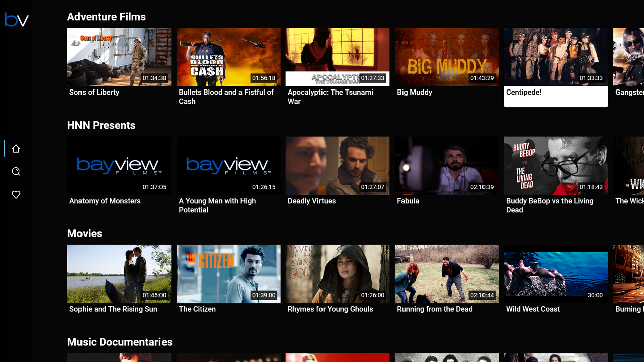Open the Search icon in the sidebar
This screenshot has height=362, width=644.
click(16, 171)
